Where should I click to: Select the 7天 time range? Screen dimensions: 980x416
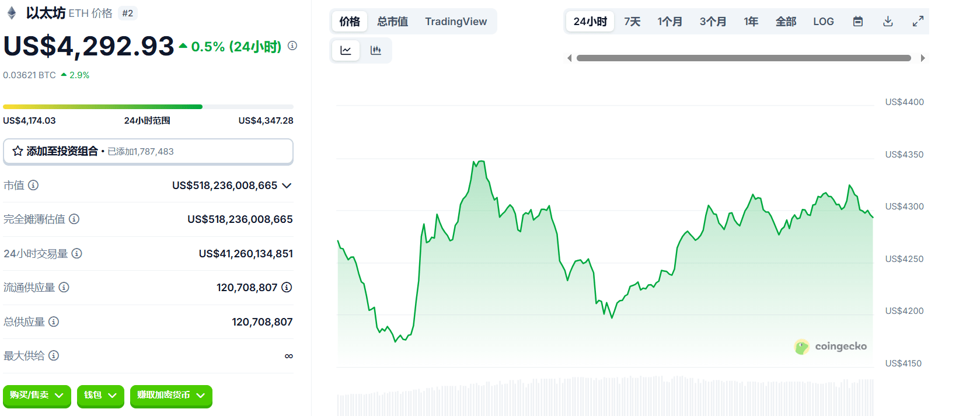[x=632, y=22]
